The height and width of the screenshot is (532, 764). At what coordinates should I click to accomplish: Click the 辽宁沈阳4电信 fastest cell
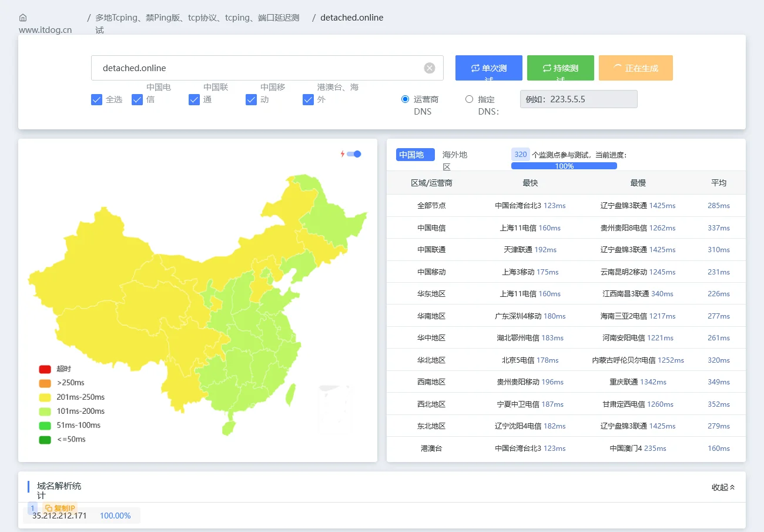[x=530, y=426]
